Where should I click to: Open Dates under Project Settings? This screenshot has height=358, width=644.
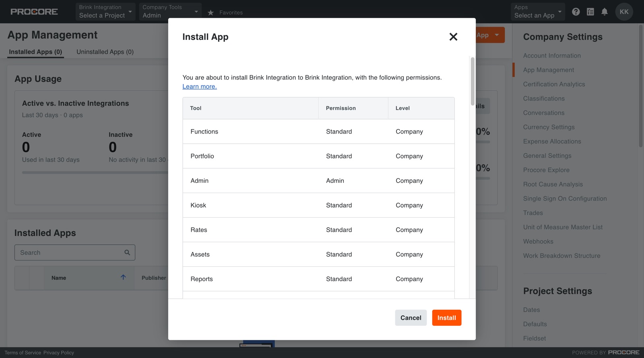pyautogui.click(x=532, y=310)
